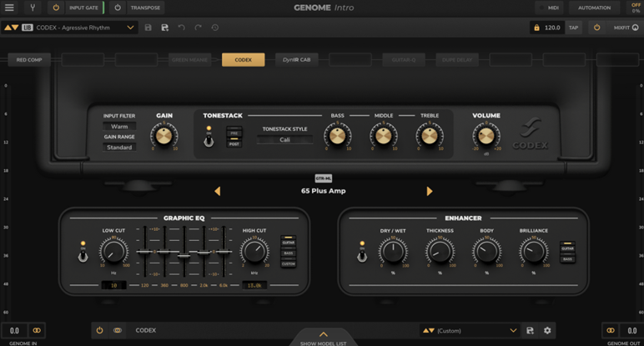Click the TREBLE knob

pos(430,136)
